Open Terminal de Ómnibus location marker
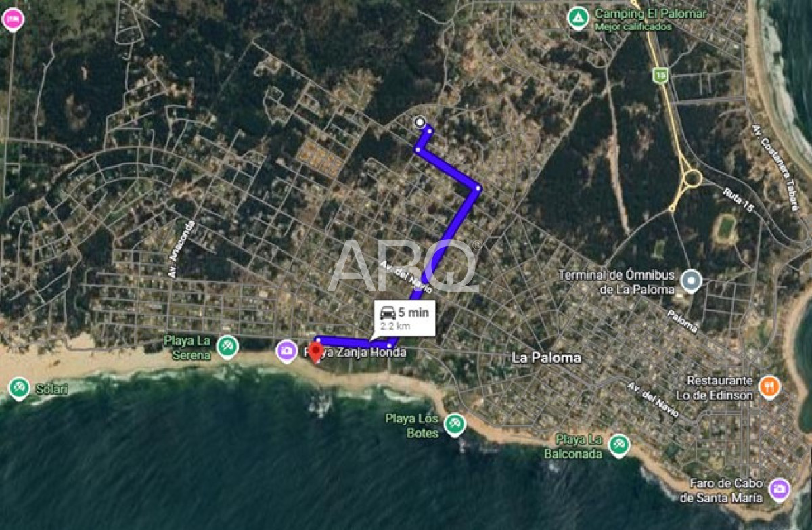812x530 pixels. click(691, 281)
